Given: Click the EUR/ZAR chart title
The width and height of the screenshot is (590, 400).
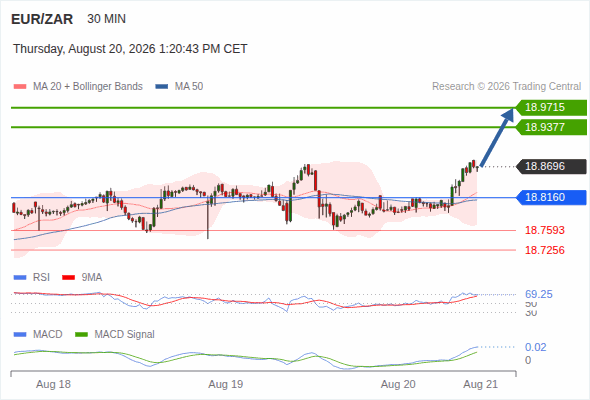Looking at the screenshot, I should pos(42,19).
